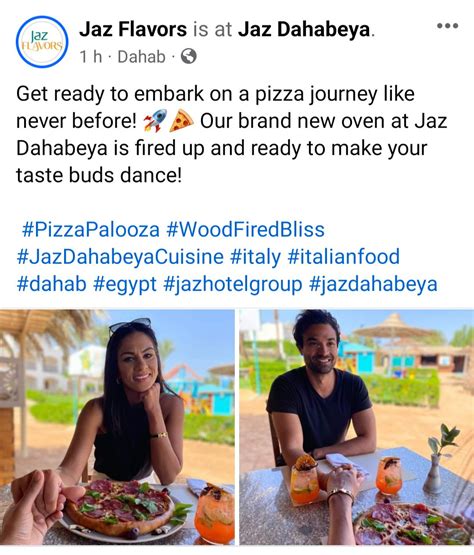Image resolution: width=474 pixels, height=555 pixels.
Task: Click the public globe privacy icon
Action: [189, 56]
